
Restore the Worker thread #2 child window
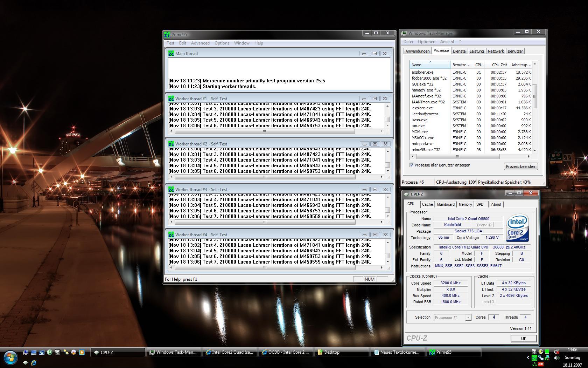tap(375, 144)
